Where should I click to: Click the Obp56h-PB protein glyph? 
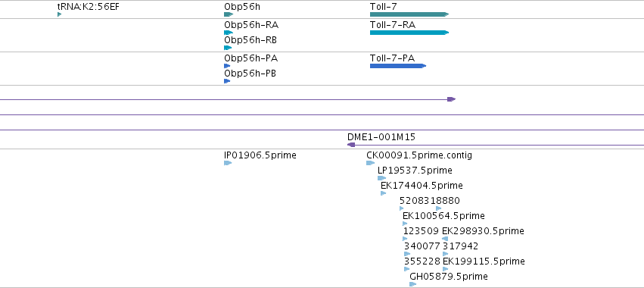[227, 81]
